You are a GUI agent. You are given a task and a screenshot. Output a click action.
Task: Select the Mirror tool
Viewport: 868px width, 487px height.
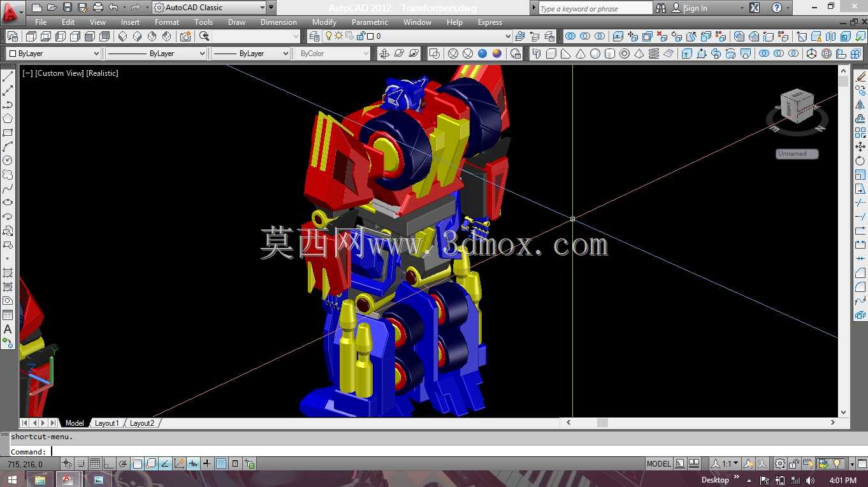pyautogui.click(x=860, y=105)
